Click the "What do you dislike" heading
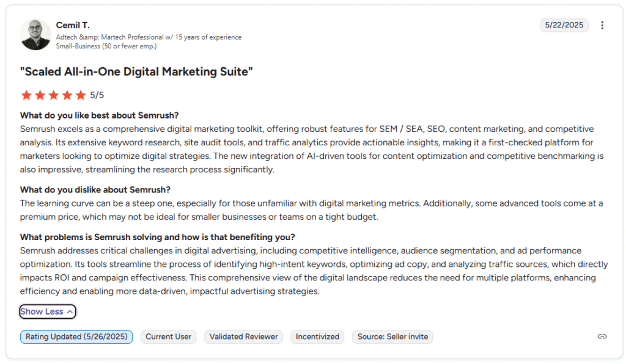This screenshot has height=364, width=626. tap(95, 189)
